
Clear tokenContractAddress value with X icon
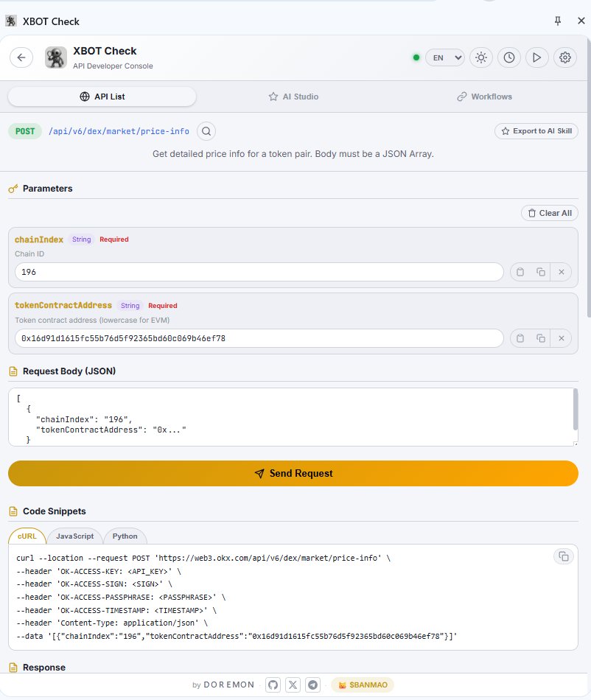(561, 338)
